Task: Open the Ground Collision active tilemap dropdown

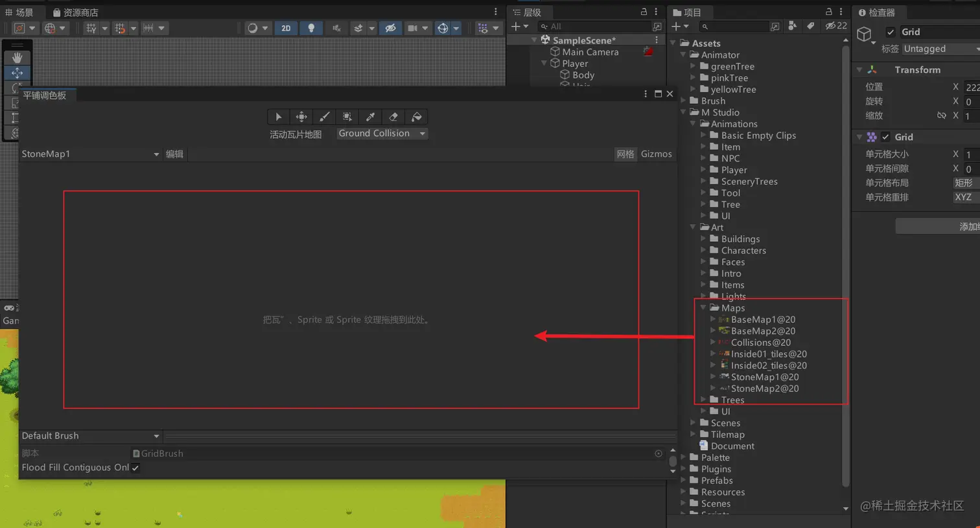Action: (x=382, y=134)
